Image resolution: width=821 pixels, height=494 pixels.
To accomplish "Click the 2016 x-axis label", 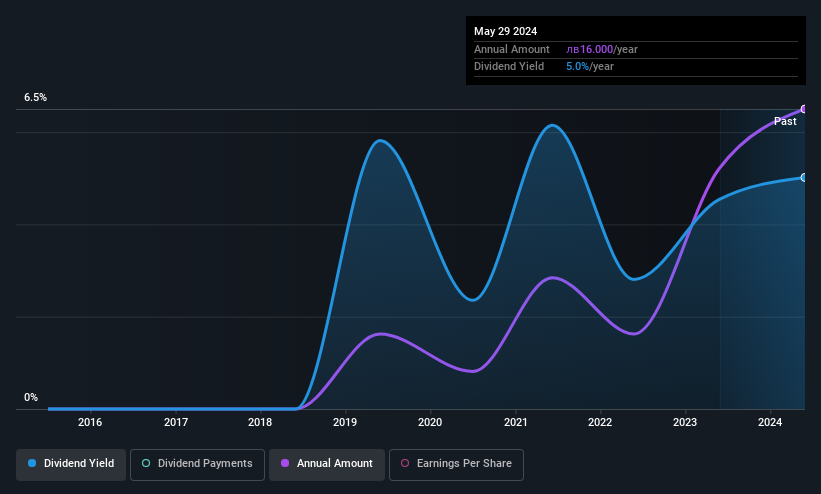I will pyautogui.click(x=90, y=422).
